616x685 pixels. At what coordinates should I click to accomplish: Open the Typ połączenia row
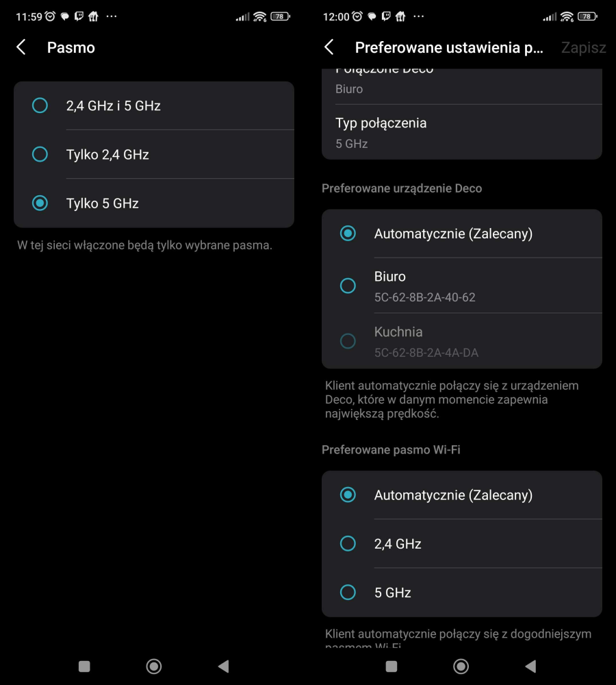point(461,132)
